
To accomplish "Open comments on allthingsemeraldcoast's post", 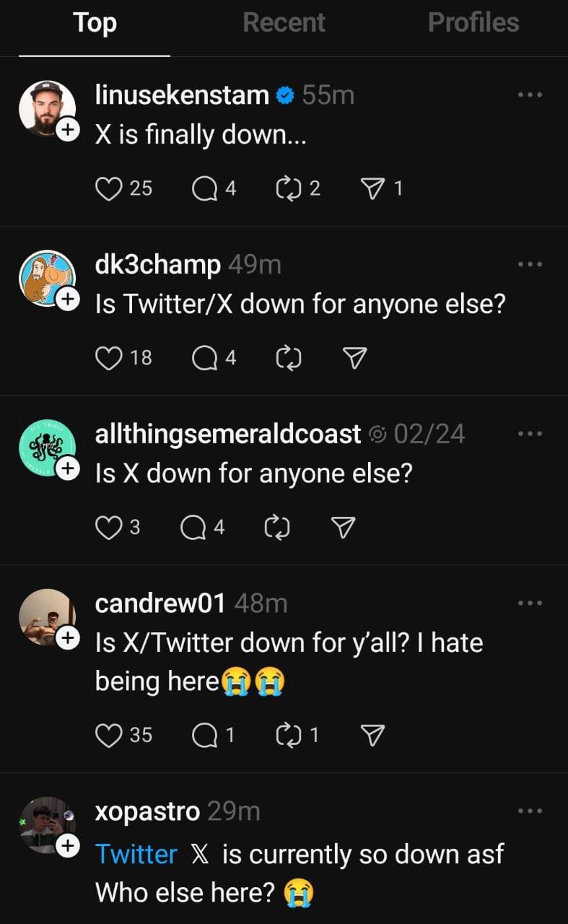I will pos(193,528).
